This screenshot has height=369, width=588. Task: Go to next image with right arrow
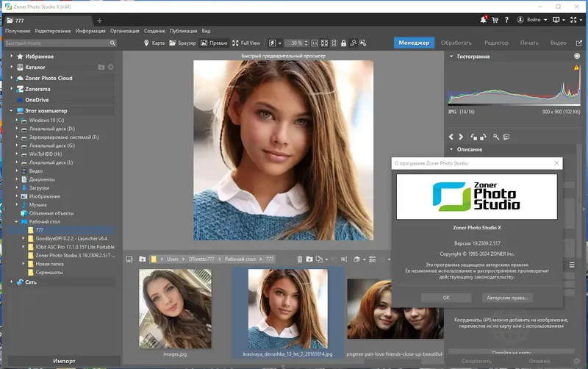[462, 137]
